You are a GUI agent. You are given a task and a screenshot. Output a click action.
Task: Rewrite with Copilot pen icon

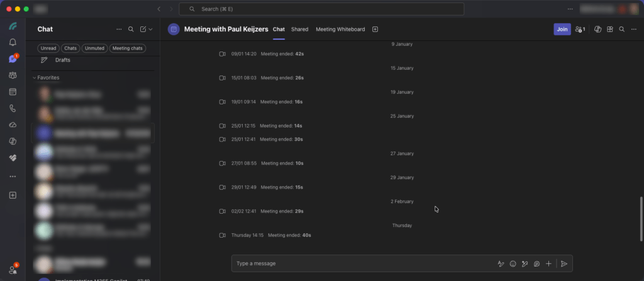525,264
